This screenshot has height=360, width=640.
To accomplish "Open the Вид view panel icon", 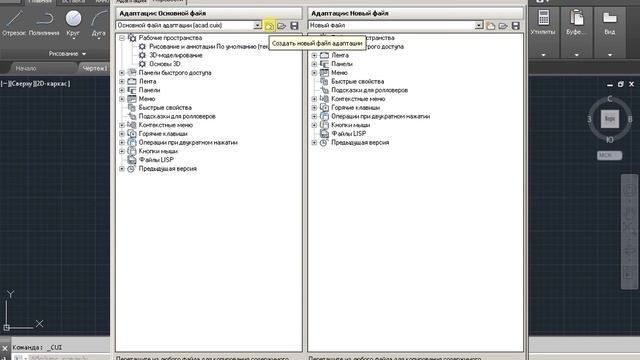I will (x=610, y=18).
